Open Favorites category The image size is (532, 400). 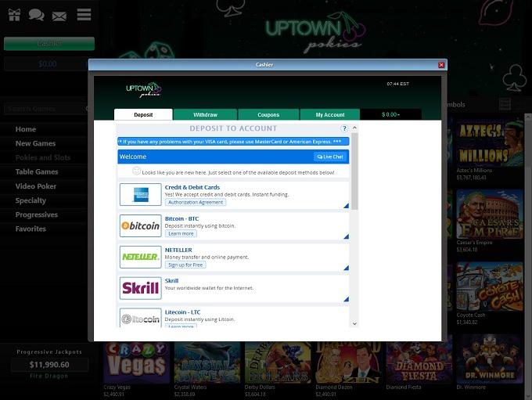(31, 229)
